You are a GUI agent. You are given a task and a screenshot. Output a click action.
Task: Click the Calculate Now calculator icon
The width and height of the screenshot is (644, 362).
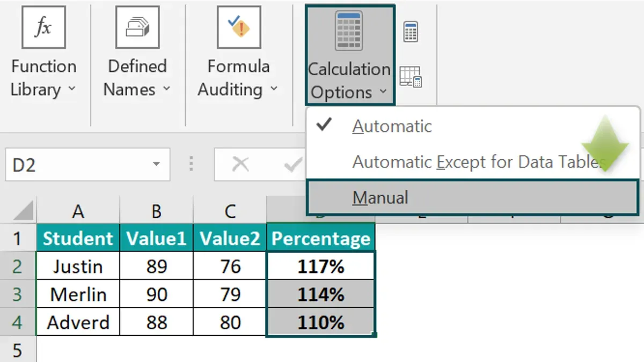(x=411, y=32)
